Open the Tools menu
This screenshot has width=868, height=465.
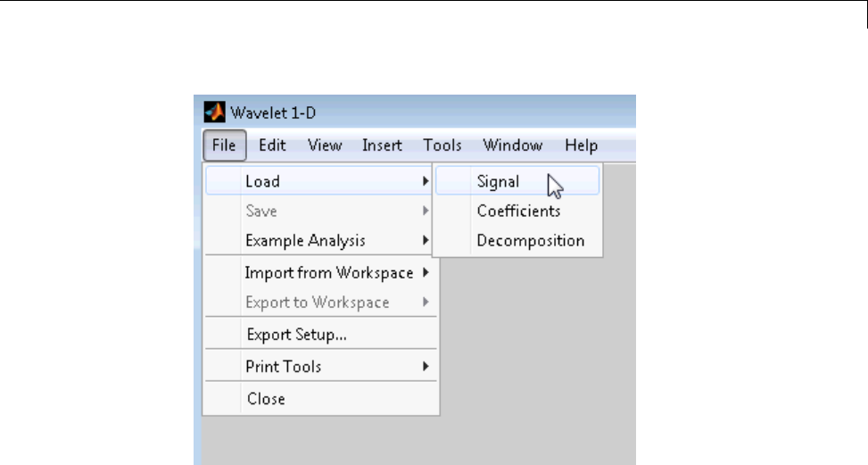coord(442,145)
